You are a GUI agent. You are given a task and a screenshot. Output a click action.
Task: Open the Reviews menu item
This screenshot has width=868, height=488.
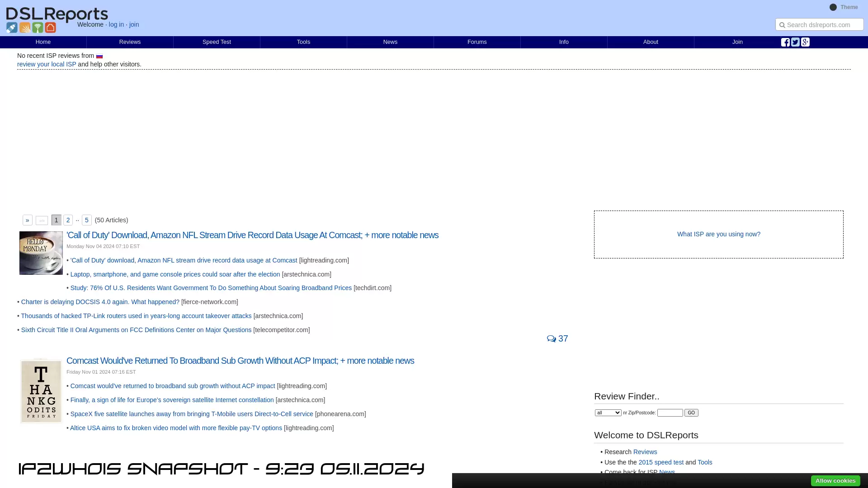click(x=130, y=42)
